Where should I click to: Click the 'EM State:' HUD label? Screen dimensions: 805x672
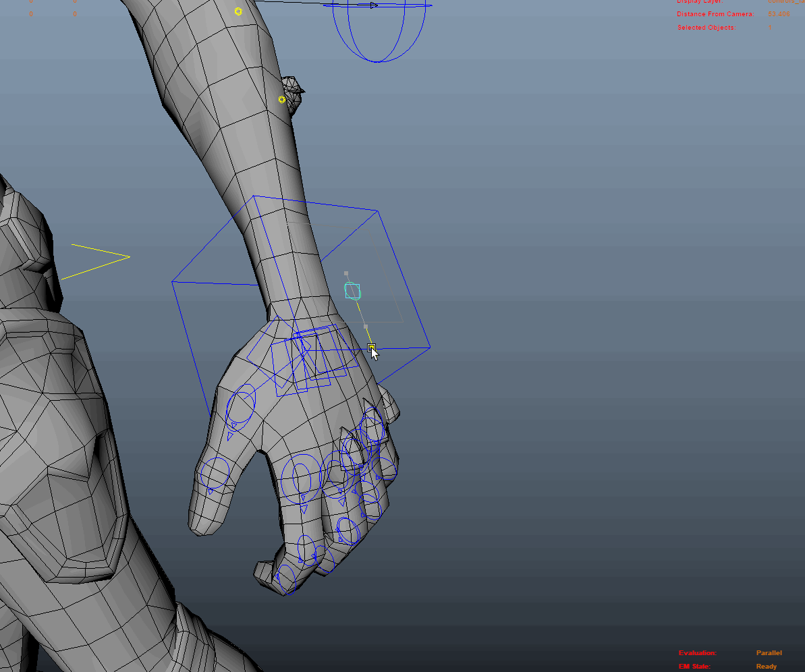[x=694, y=666]
